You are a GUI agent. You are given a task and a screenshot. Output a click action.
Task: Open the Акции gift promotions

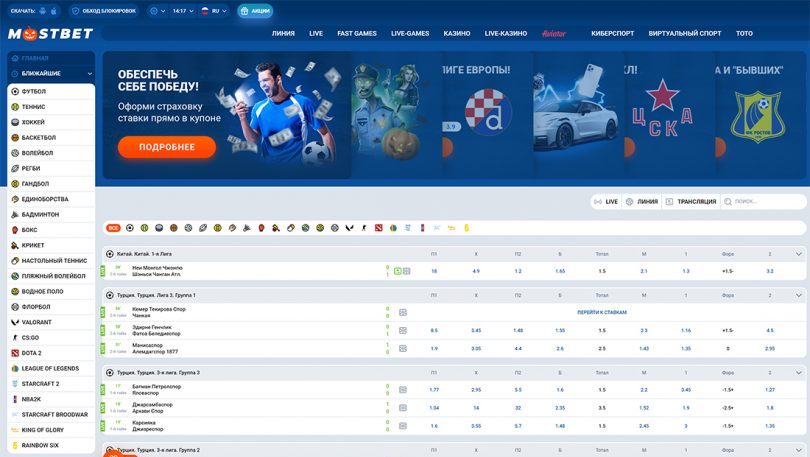[x=256, y=11]
